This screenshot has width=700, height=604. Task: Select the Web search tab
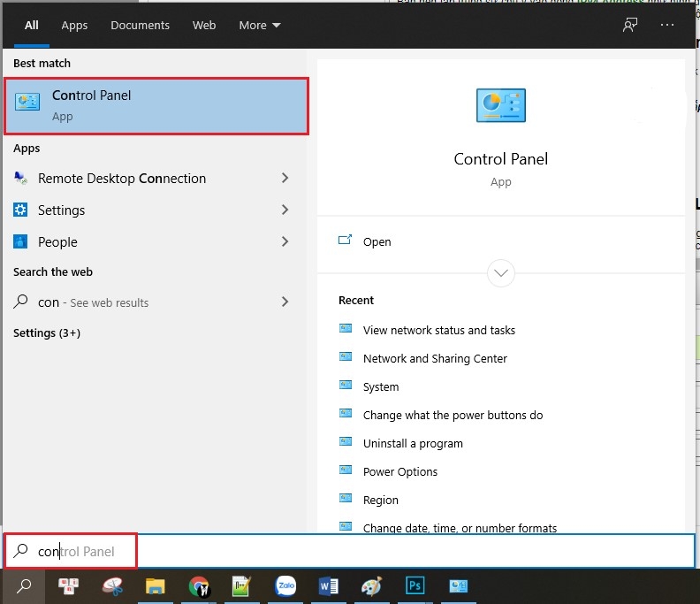pyautogui.click(x=204, y=25)
